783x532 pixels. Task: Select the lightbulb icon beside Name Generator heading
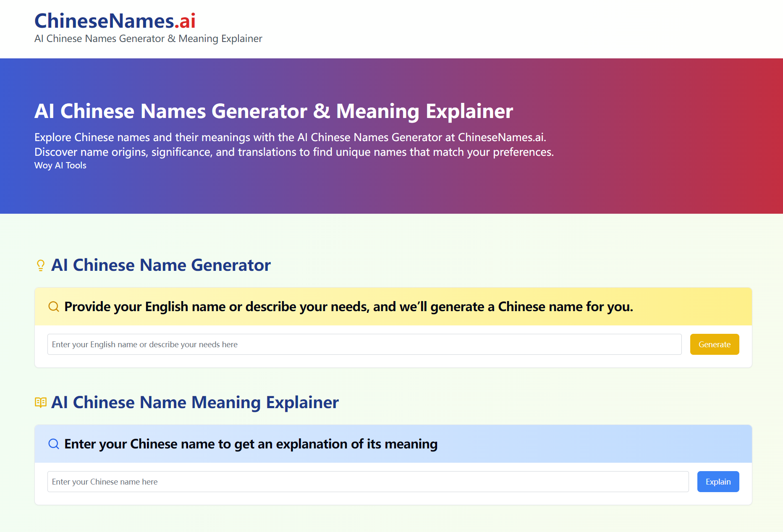pos(40,265)
